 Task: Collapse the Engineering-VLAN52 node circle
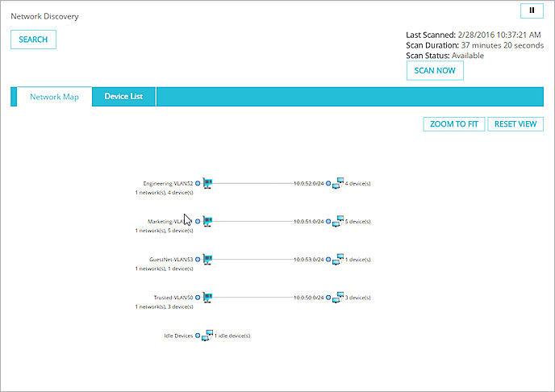[x=198, y=183]
